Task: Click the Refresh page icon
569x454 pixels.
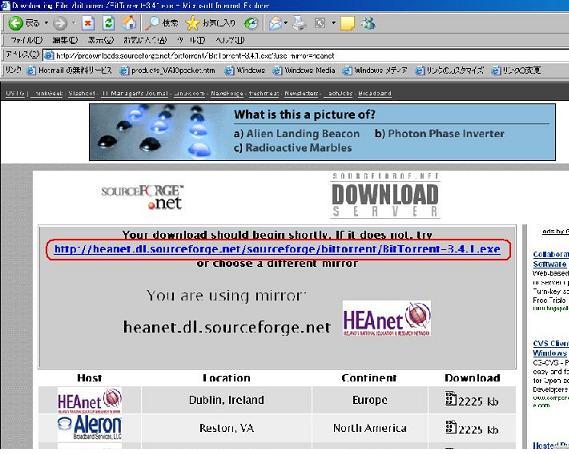Action: pyautogui.click(x=109, y=24)
